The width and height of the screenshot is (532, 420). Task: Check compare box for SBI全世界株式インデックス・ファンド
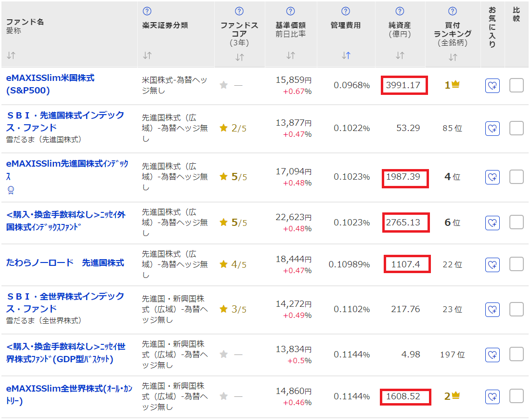click(x=517, y=309)
